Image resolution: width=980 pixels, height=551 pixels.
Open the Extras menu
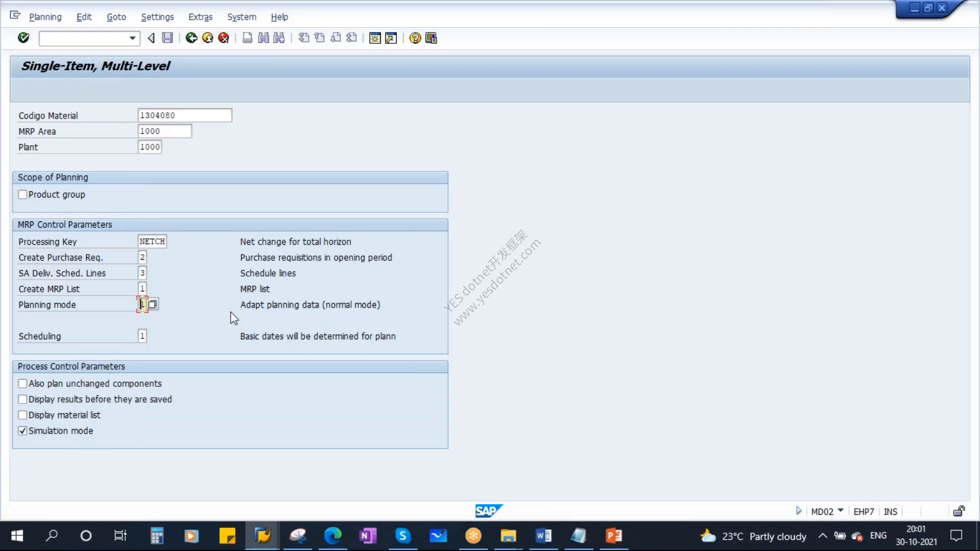(200, 17)
